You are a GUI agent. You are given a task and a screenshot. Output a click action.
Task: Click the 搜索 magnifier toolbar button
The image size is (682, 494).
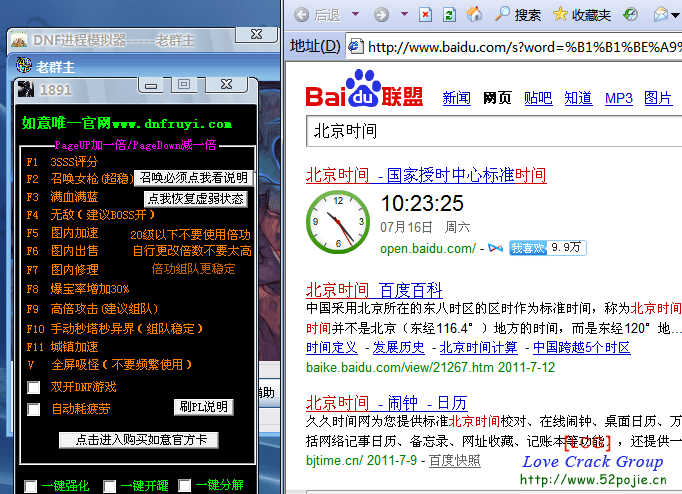pyautogui.click(x=518, y=15)
